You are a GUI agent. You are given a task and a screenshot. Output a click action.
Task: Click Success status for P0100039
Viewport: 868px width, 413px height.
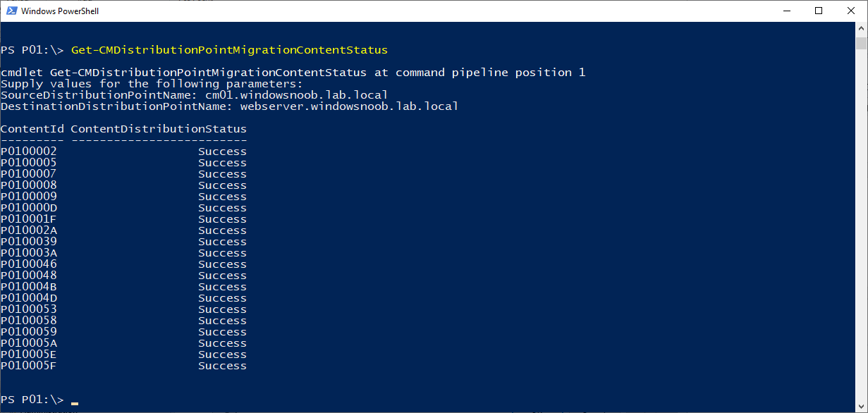point(222,242)
